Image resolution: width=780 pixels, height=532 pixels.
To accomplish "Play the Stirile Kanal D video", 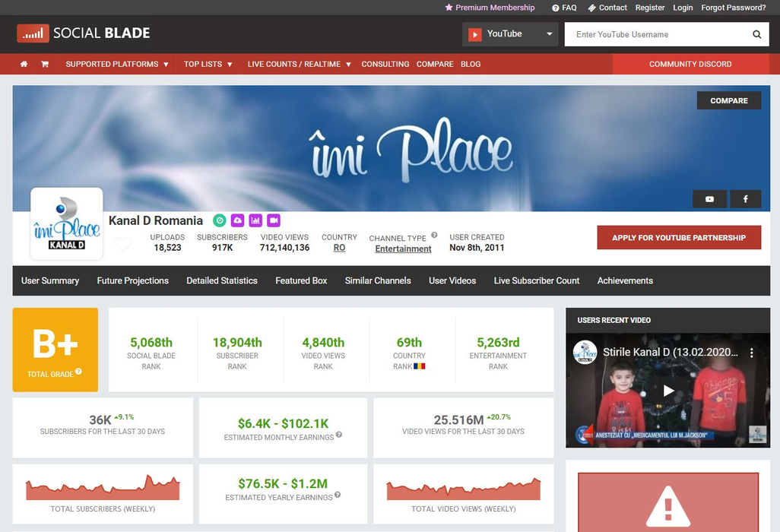I will (668, 391).
